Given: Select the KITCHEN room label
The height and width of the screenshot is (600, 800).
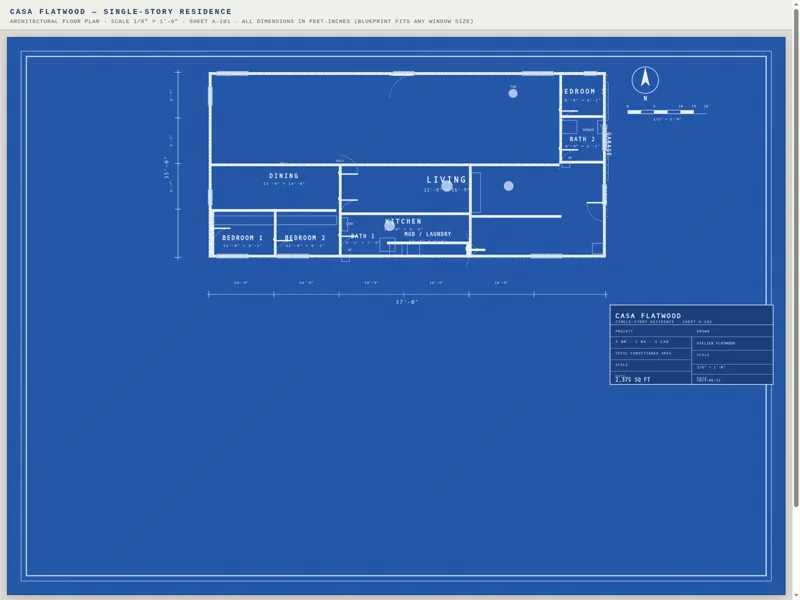Looking at the screenshot, I should point(404,221).
